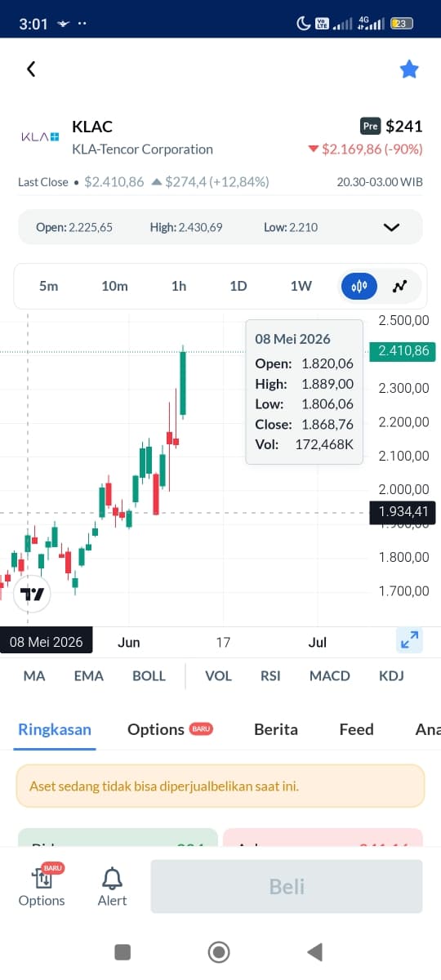Expand the Open High Low details chevron
Screen dimensions: 441x980
tap(391, 227)
